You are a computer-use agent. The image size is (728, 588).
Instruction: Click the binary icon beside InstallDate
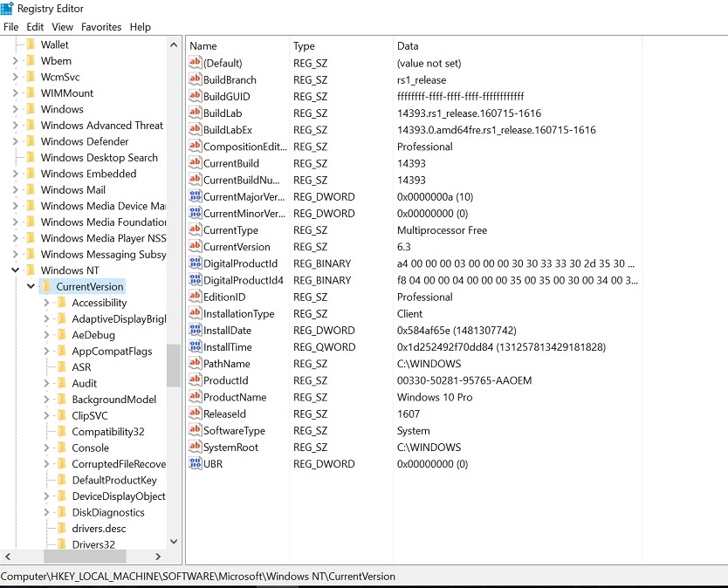point(195,330)
